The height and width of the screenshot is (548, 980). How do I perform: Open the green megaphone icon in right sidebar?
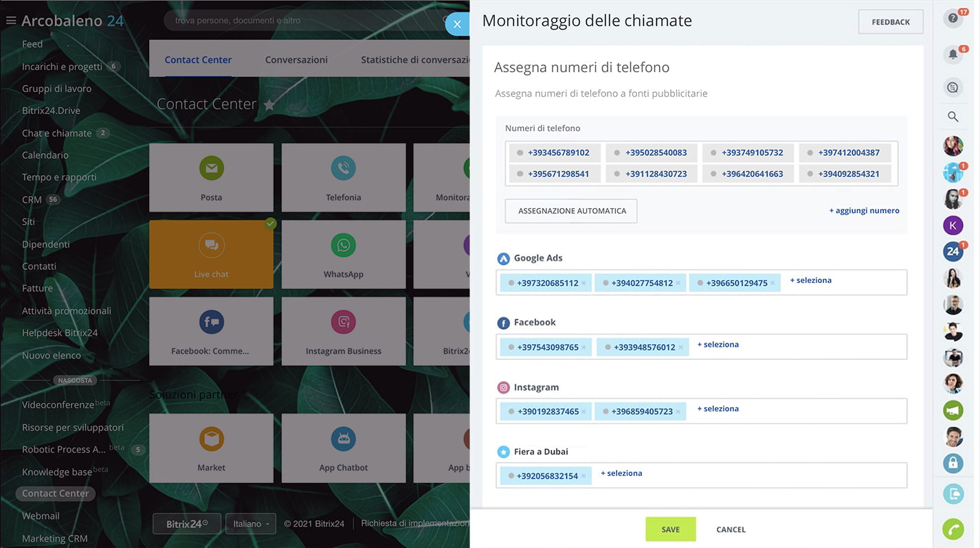[953, 410]
